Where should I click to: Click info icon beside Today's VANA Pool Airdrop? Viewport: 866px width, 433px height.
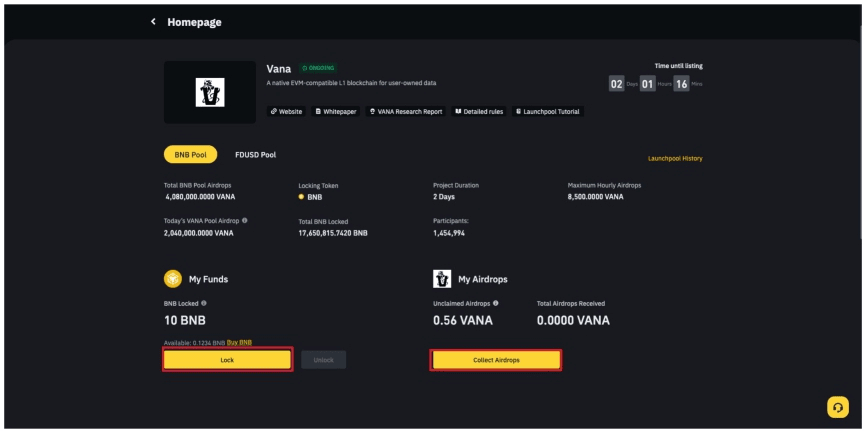coord(245,220)
